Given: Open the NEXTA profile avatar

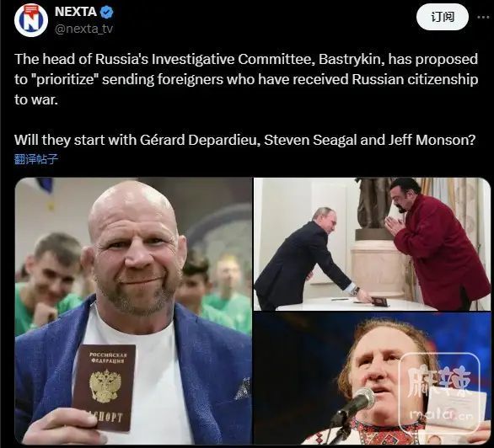Looking at the screenshot, I should [31, 20].
